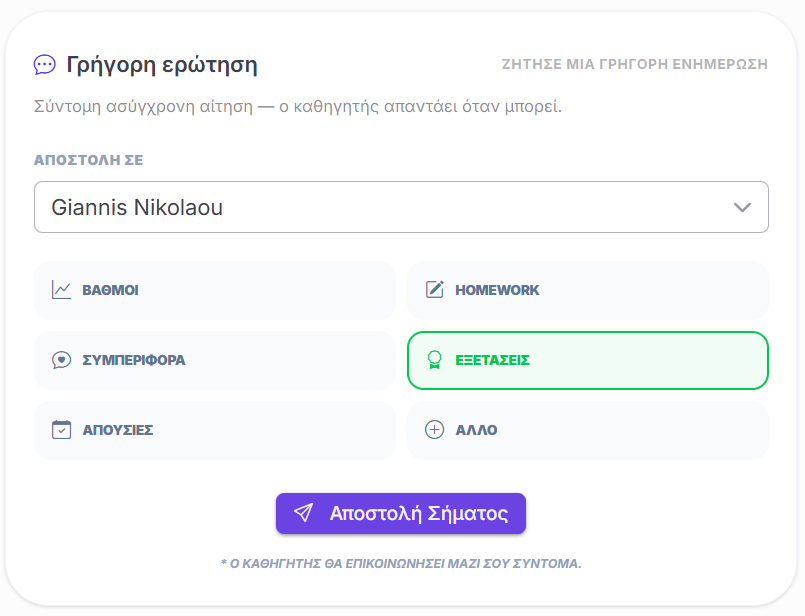The image size is (805, 616).
Task: Click the calendar check icon in ΑΠΟΥΣΙΕΣ
Action: coord(61,430)
